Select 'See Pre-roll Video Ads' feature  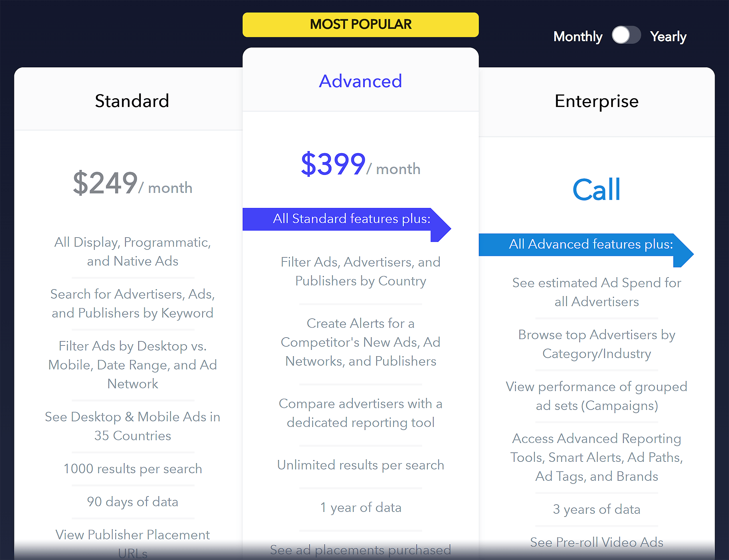tap(596, 542)
